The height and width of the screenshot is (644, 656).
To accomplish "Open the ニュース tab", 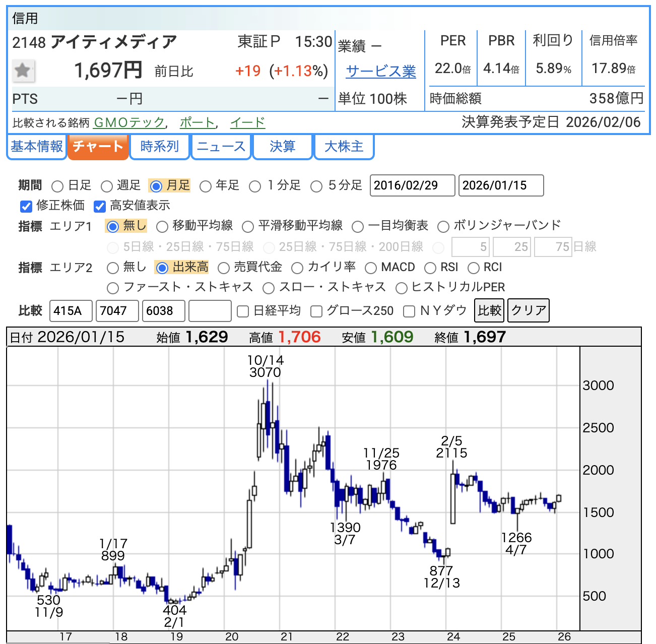I will 221,147.
